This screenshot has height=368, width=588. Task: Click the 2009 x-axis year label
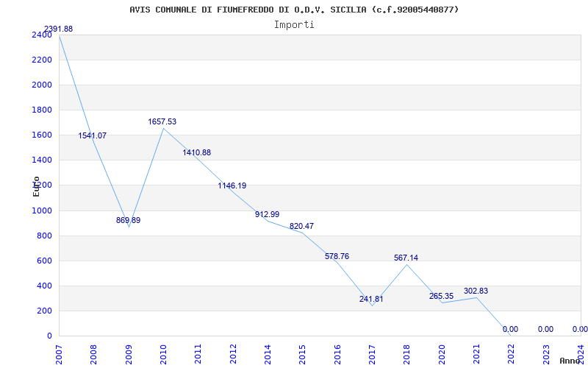click(x=128, y=354)
